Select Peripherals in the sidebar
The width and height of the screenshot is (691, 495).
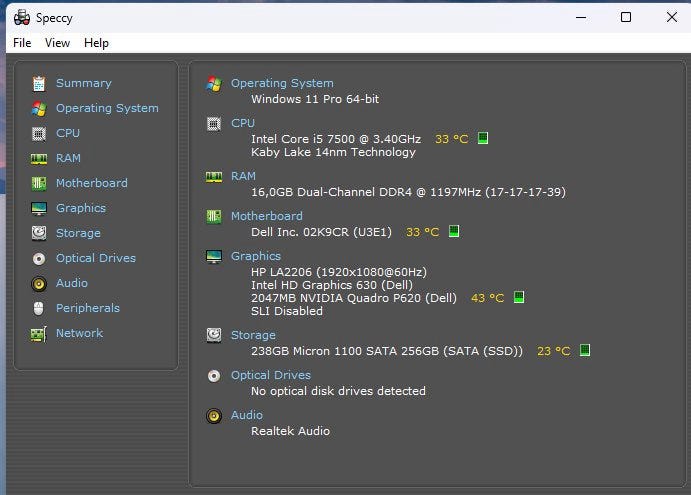pos(88,308)
